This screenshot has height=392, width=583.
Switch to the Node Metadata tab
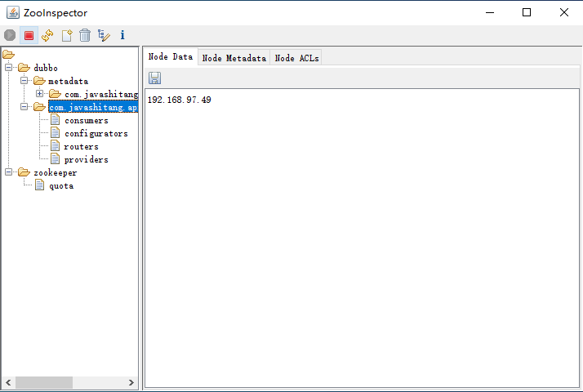[234, 58]
